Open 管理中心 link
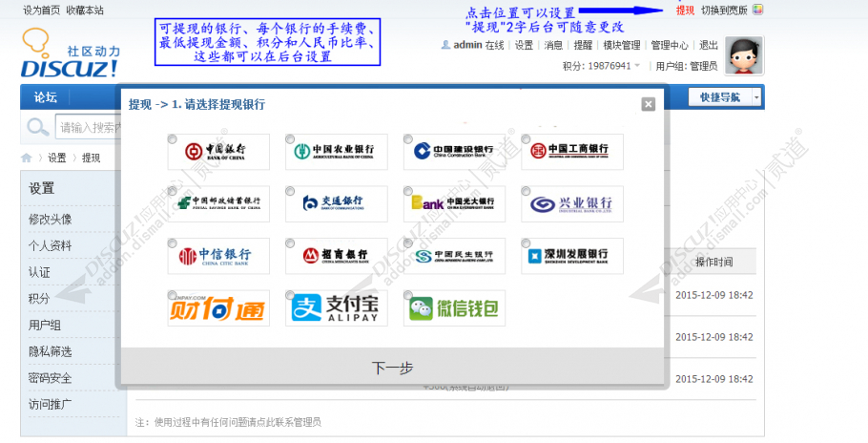The height and width of the screenshot is (443, 868). (x=670, y=45)
